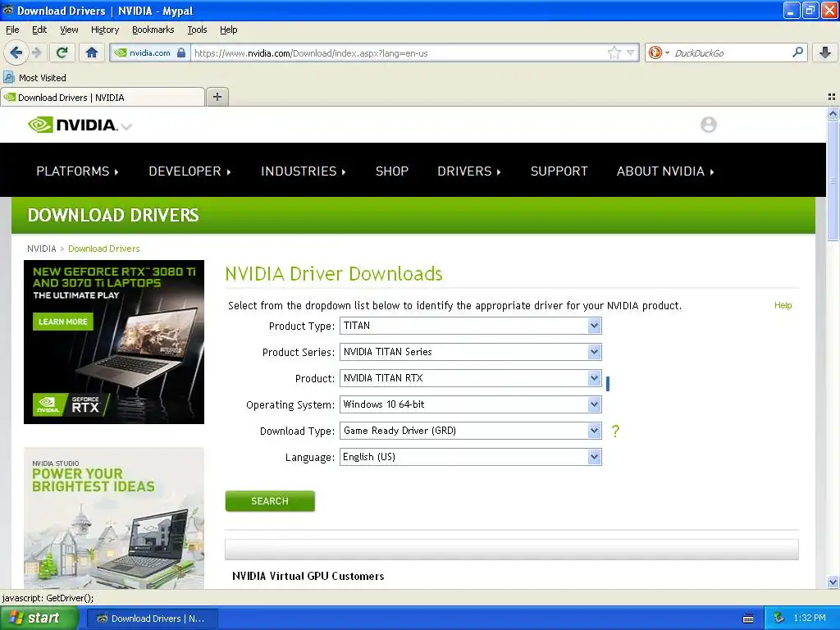840x630 pixels.
Task: Open the Product dropdown showing TITAN RTX
Action: pos(470,378)
